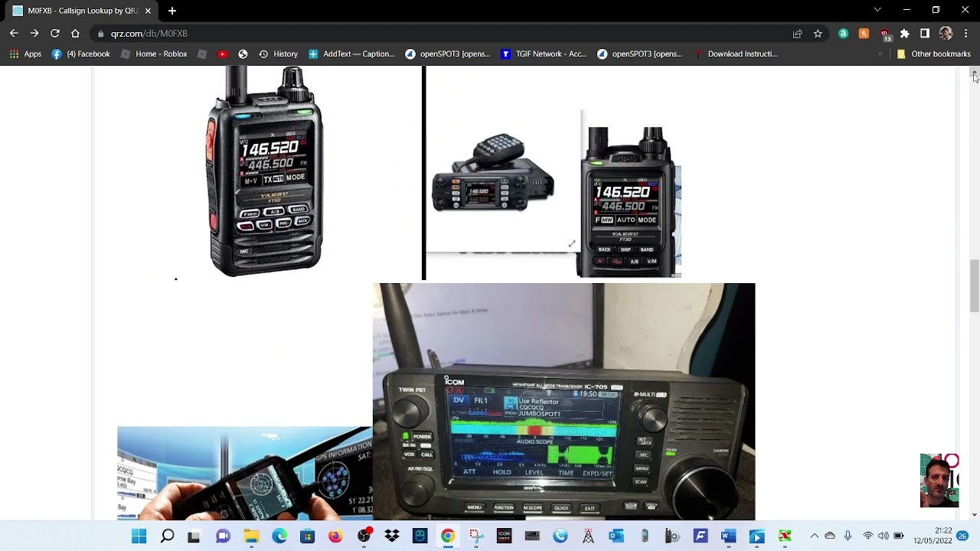Open the Download Instructi... bookmark
980x551 pixels.
[x=736, y=54]
